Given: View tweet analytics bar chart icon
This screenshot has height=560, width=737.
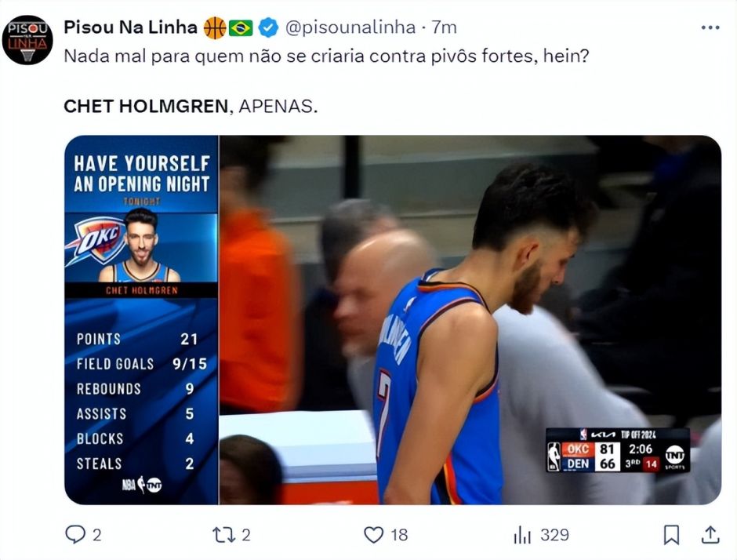Looking at the screenshot, I should click(522, 535).
